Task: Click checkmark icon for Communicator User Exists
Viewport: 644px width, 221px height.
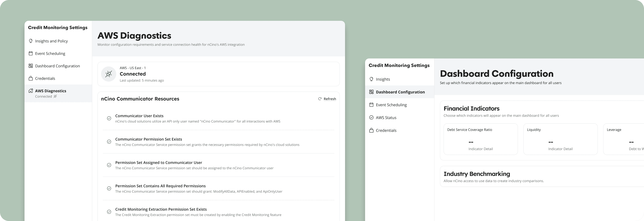Action: [x=109, y=118]
